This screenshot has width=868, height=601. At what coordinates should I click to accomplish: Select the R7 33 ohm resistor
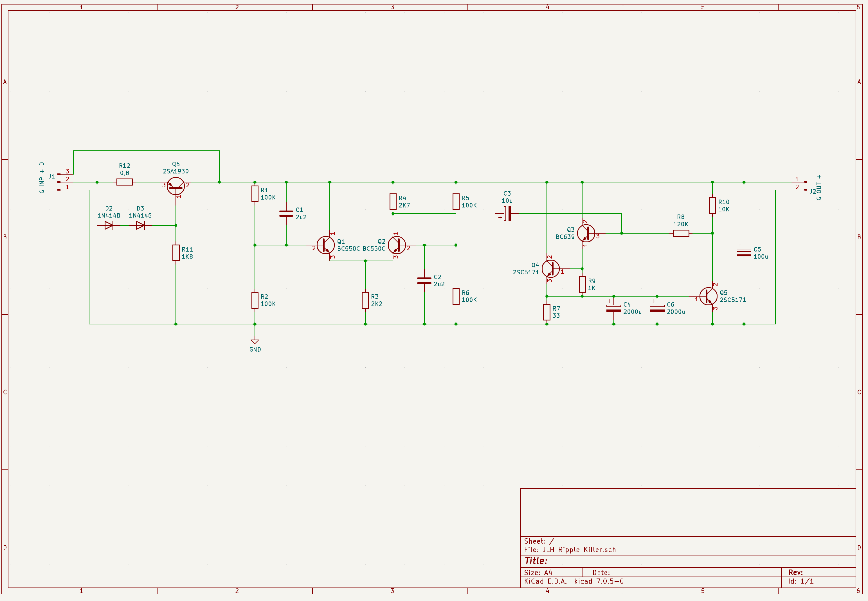[547, 312]
